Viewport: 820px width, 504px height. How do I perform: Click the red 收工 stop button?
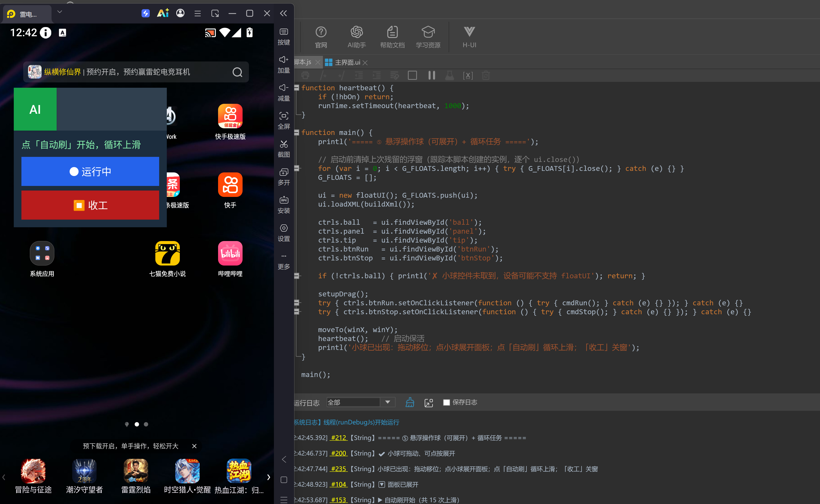tap(90, 205)
